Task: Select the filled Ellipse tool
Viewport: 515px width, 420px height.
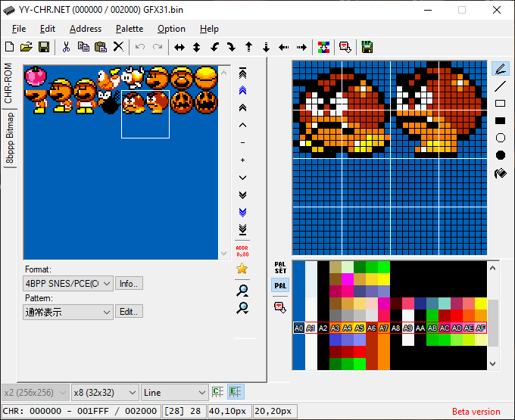Action: [x=500, y=155]
